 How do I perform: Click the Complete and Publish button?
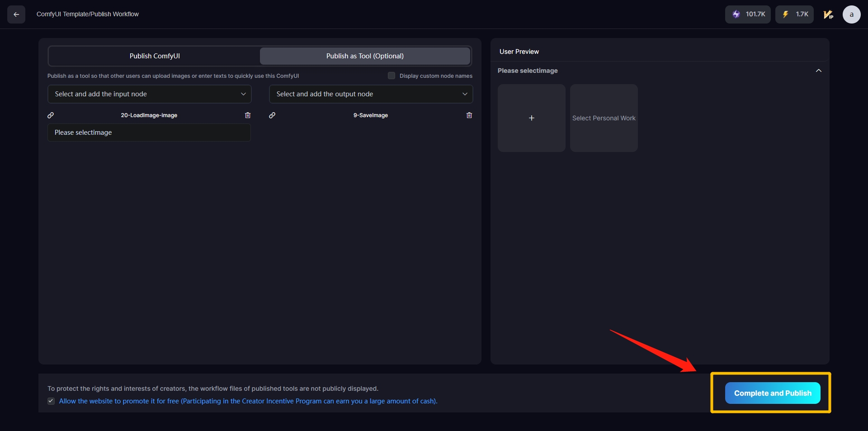coord(772,393)
